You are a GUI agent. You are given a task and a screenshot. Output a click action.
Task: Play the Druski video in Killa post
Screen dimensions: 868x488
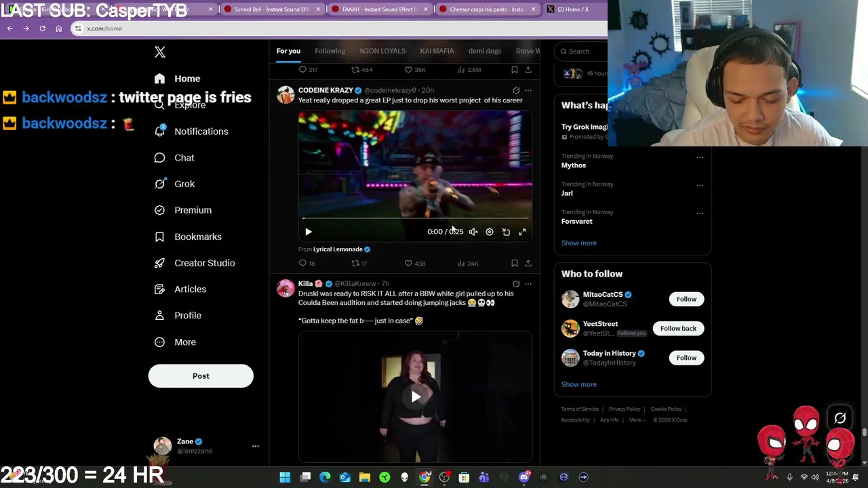coord(415,396)
